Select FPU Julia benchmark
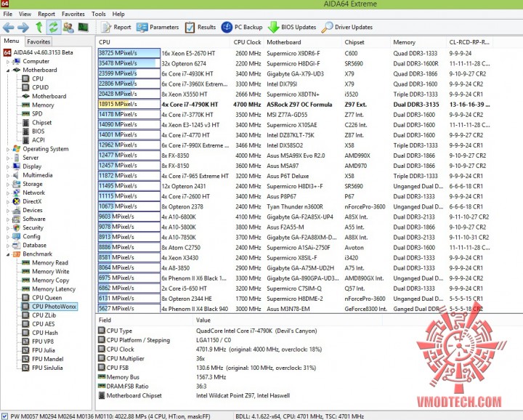 38,350
